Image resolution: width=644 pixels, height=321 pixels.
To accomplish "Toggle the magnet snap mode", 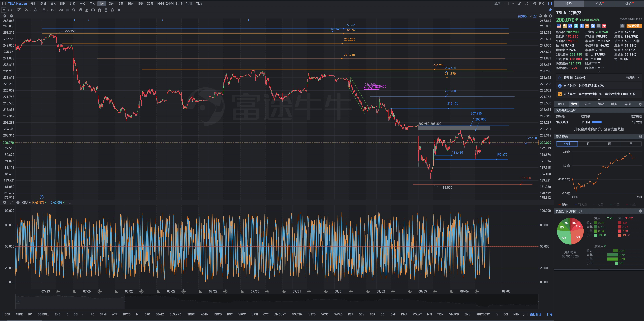I will coord(99,10).
